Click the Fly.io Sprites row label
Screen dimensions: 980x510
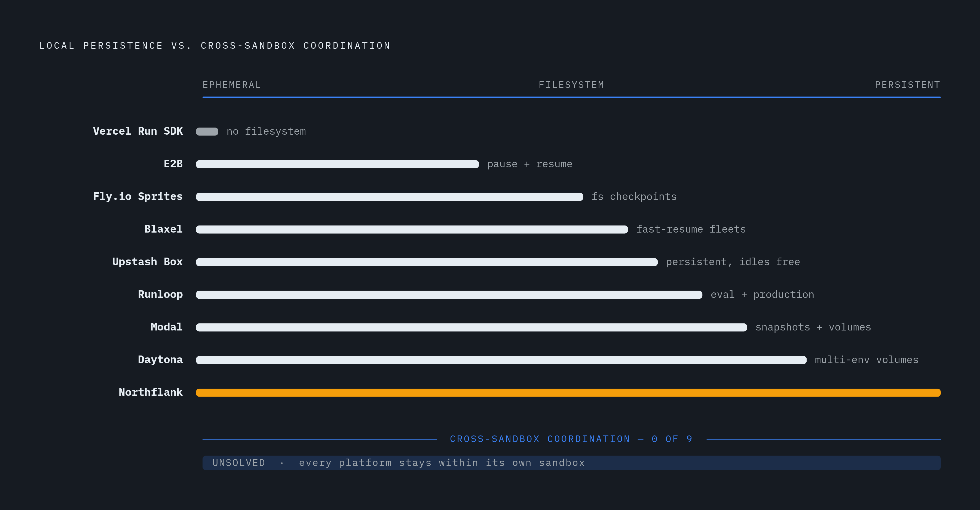point(138,196)
